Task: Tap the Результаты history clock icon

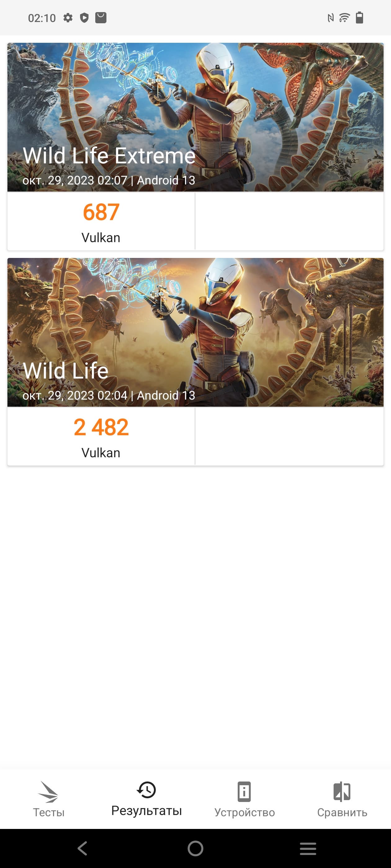Action: (x=146, y=790)
